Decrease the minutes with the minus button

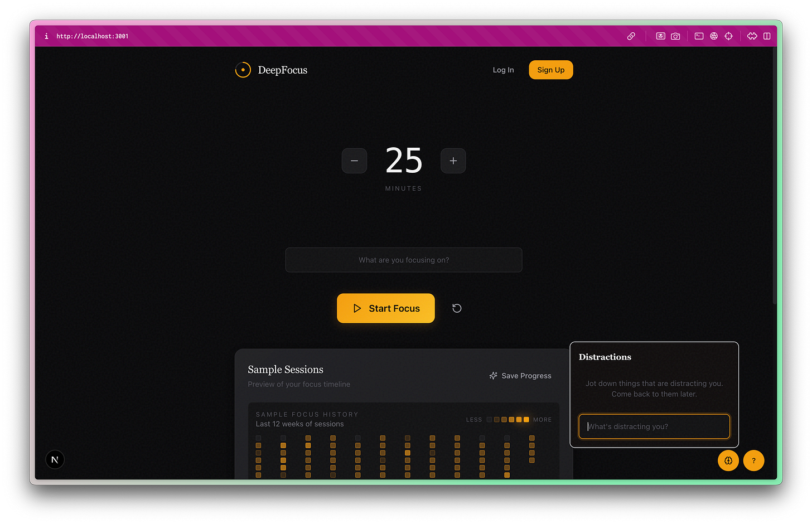354,161
